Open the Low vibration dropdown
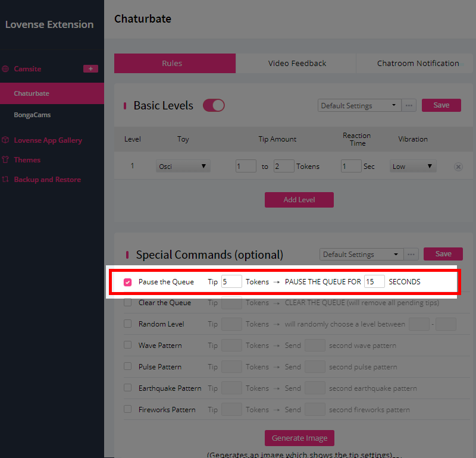 pyautogui.click(x=413, y=167)
